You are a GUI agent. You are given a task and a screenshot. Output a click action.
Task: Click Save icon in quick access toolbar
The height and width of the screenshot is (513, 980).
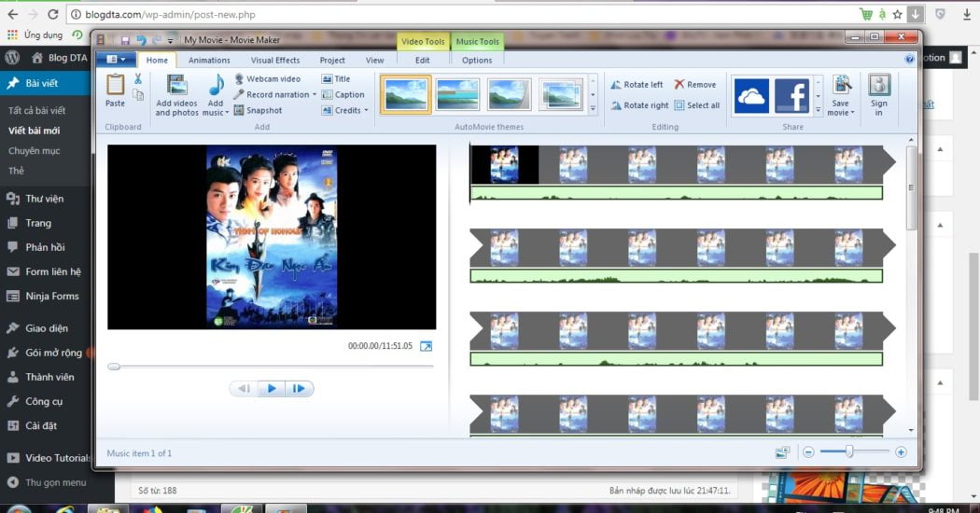click(125, 40)
